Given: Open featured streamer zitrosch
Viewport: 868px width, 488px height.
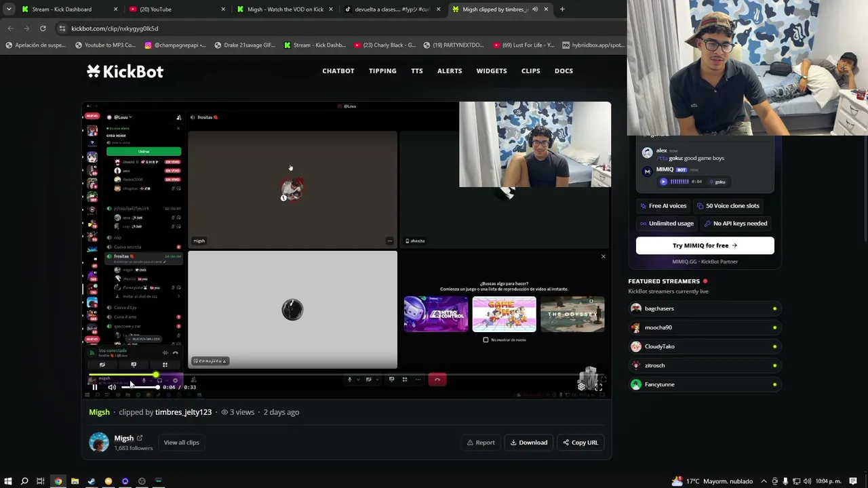Looking at the screenshot, I should coord(704,365).
